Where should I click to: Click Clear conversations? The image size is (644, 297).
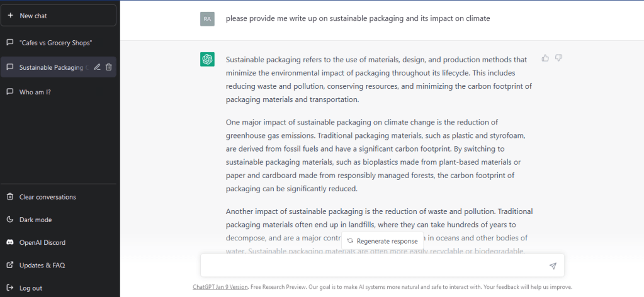pyautogui.click(x=47, y=197)
